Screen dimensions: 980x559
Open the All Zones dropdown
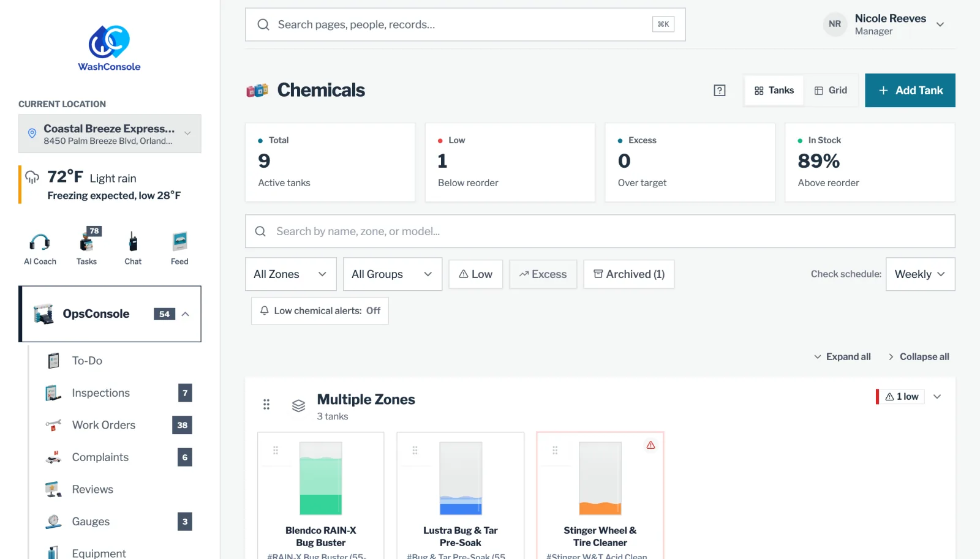click(291, 274)
